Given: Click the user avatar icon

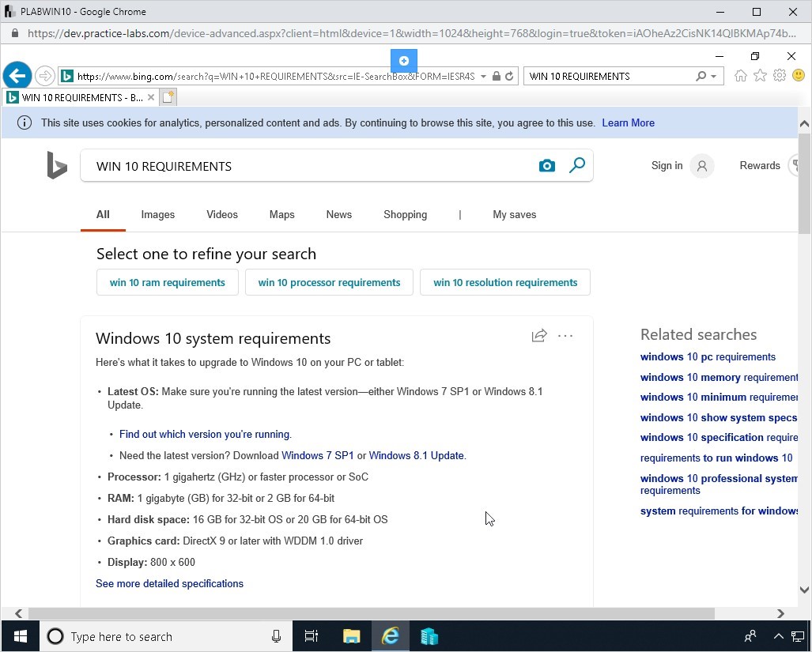Looking at the screenshot, I should click(x=702, y=166).
